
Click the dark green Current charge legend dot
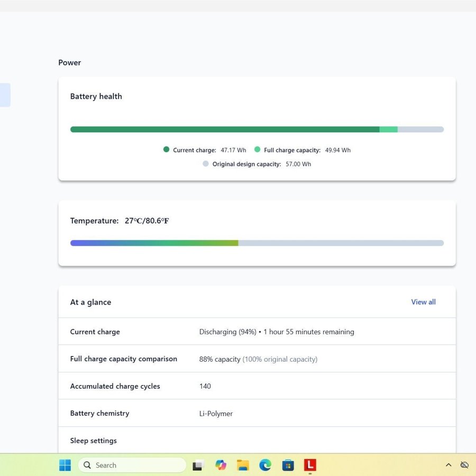(167, 150)
